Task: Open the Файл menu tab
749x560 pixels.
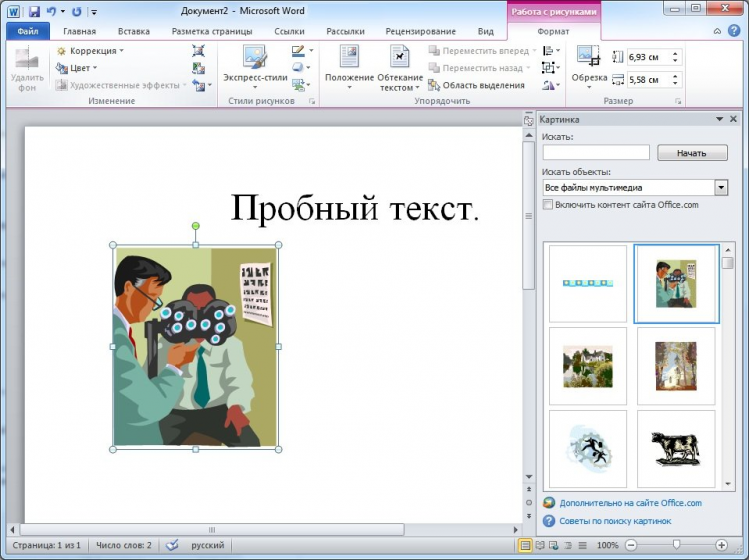Action: pyautogui.click(x=27, y=31)
